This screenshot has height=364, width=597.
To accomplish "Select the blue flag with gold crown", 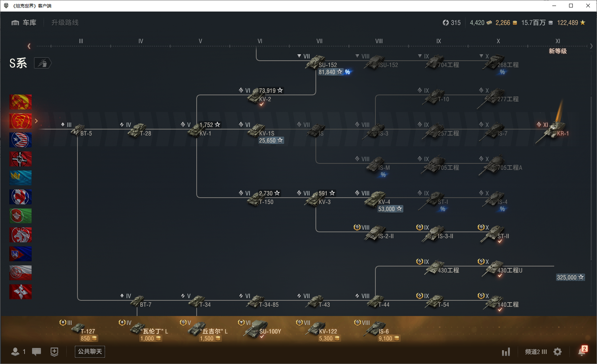I will 20,178.
